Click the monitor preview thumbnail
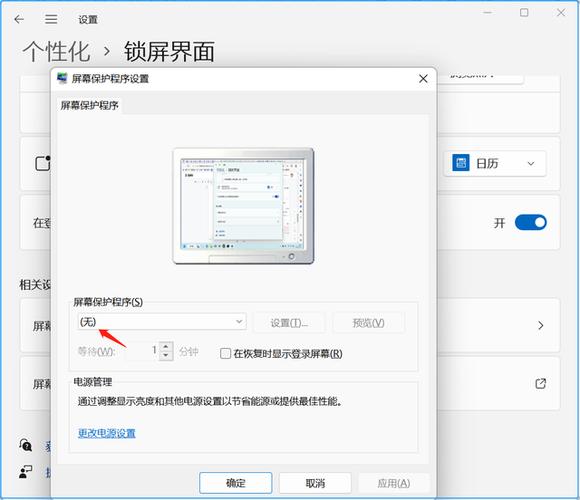 click(243, 206)
